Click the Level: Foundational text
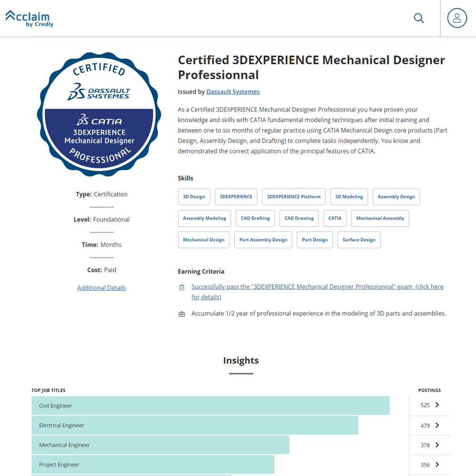This screenshot has height=476, width=476. [x=102, y=219]
